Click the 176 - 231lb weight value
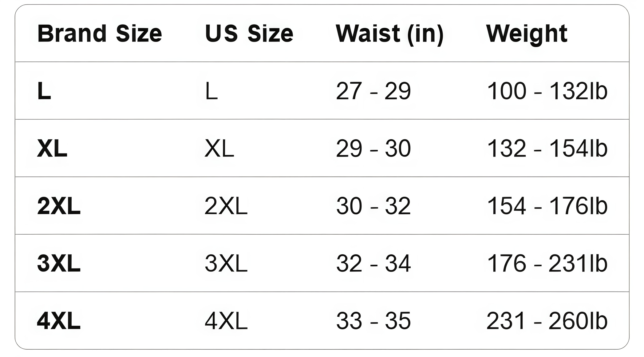 click(x=547, y=264)
